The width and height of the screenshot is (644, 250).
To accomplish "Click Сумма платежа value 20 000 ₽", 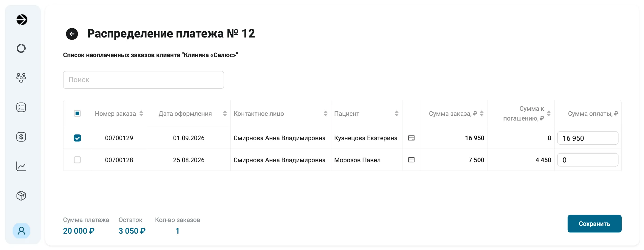I will pyautogui.click(x=79, y=231).
